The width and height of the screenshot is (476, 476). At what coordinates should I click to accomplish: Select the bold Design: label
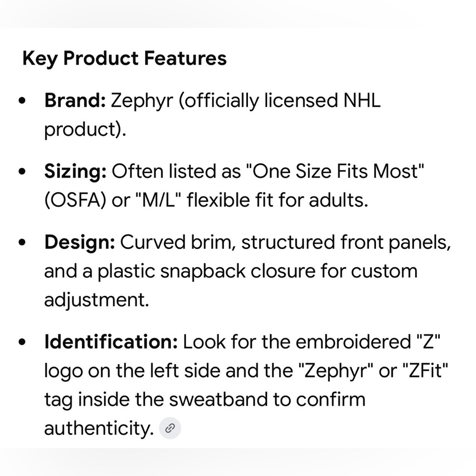click(x=79, y=243)
